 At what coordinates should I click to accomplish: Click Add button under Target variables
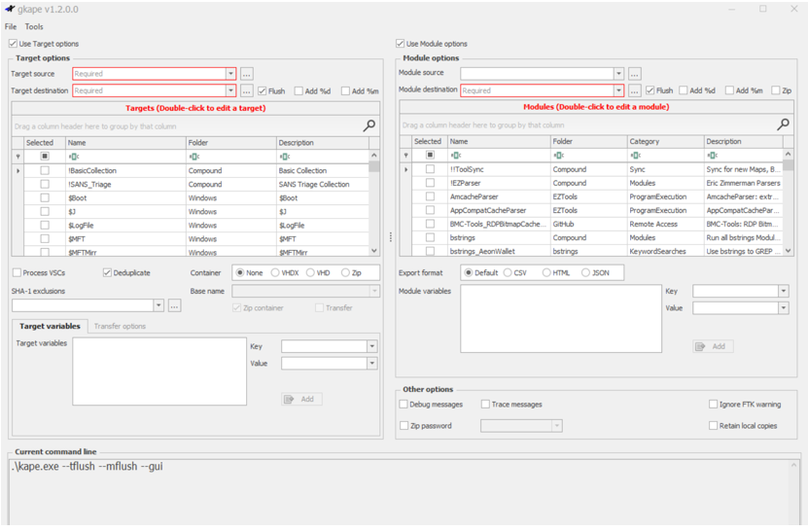click(302, 399)
